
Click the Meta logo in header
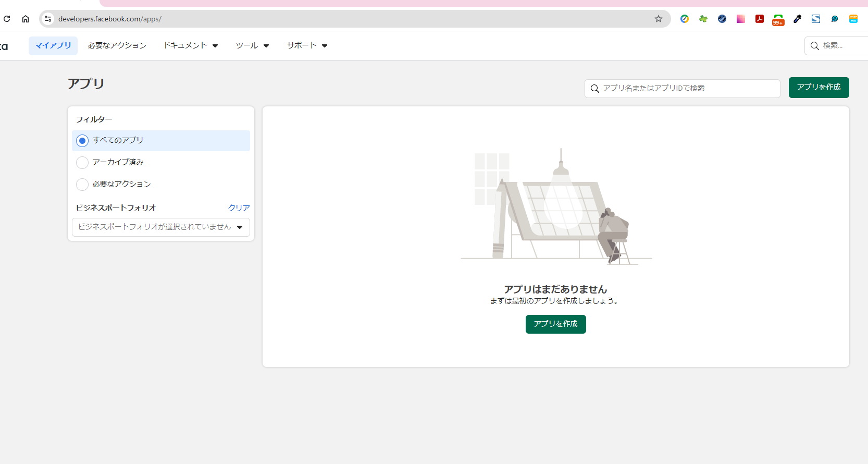pos(4,46)
